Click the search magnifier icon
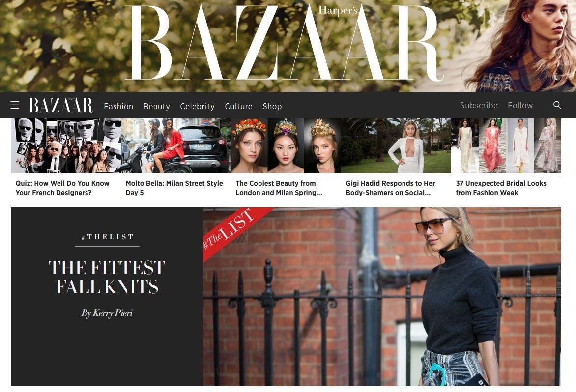 pos(557,105)
